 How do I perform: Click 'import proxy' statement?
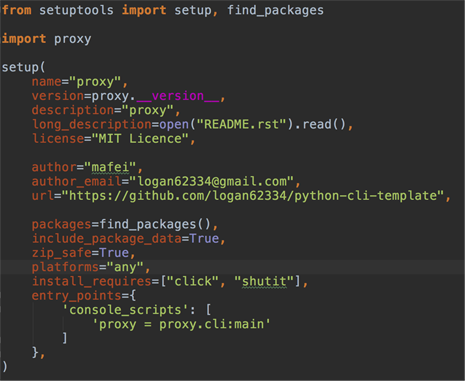pos(46,39)
